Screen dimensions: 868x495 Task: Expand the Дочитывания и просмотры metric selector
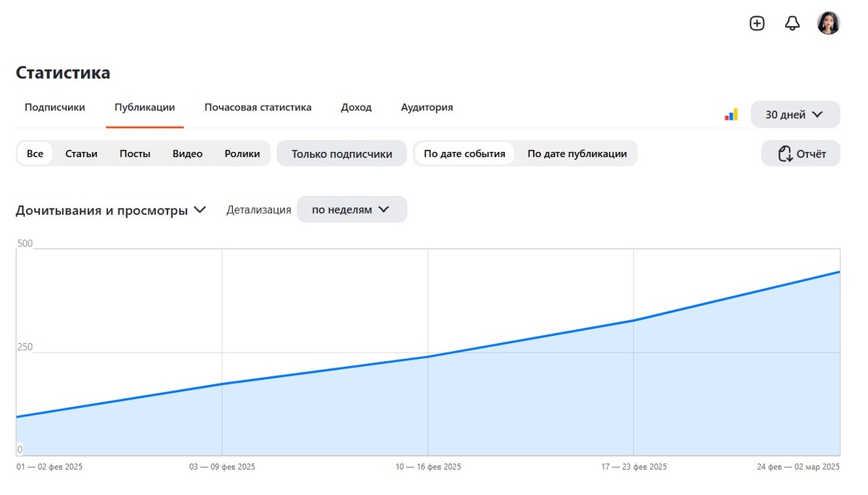click(x=109, y=210)
